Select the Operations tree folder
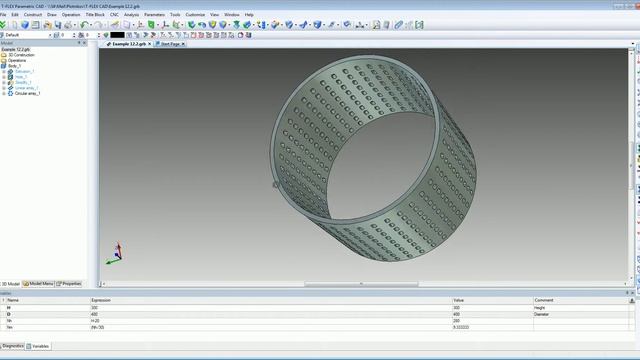 [17, 60]
